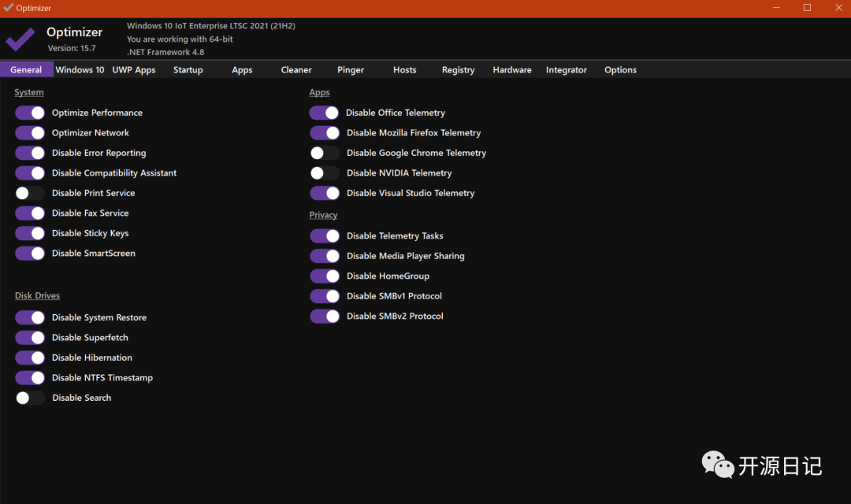Maximize the Optimizer window
The height and width of the screenshot is (504, 851).
807,8
